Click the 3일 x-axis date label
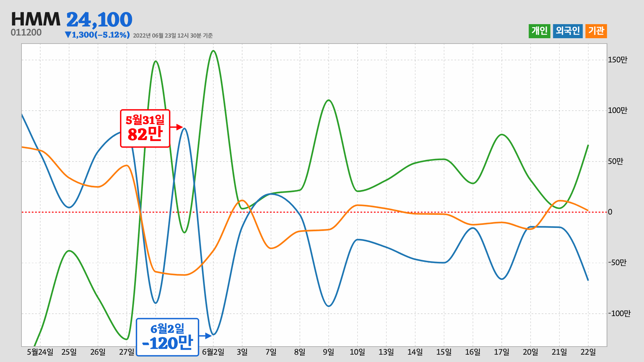Screen dimensions: 644x362 242,352
